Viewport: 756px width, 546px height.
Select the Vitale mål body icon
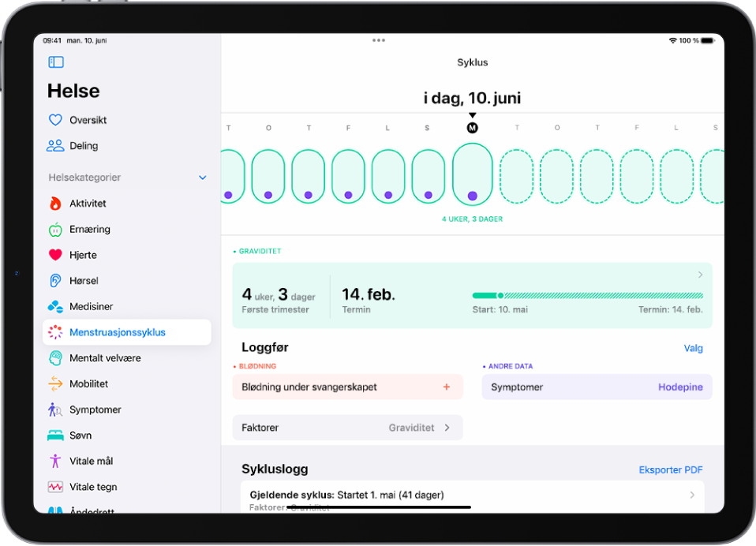pos(55,462)
